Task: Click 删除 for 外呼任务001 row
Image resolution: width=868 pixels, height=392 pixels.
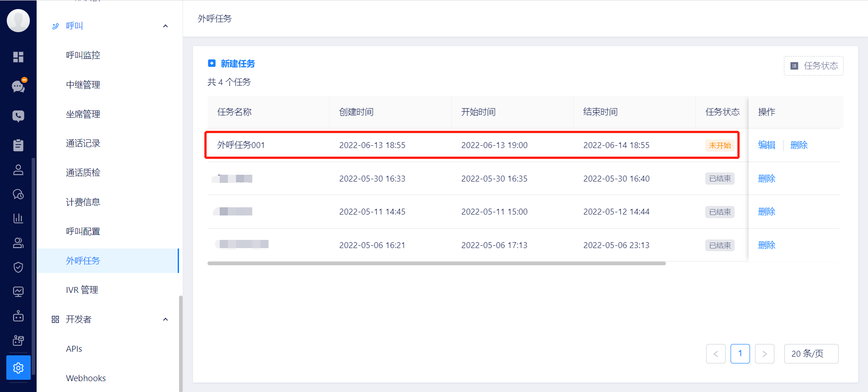Action: point(799,145)
